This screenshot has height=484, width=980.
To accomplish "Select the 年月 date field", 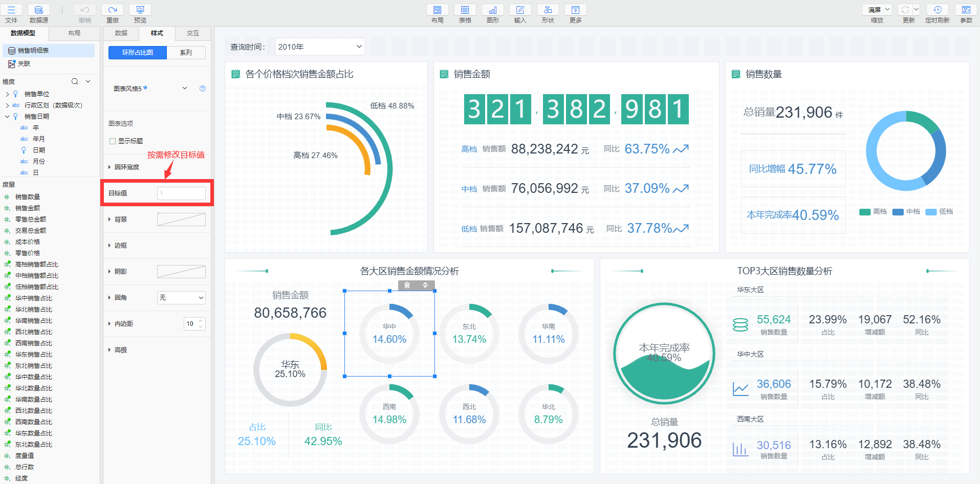I will pos(39,139).
